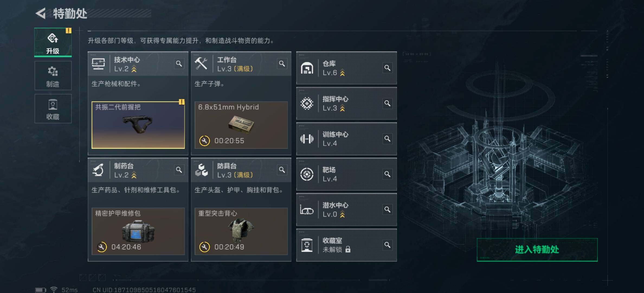Select the 升级 sidebar tab

(53, 42)
